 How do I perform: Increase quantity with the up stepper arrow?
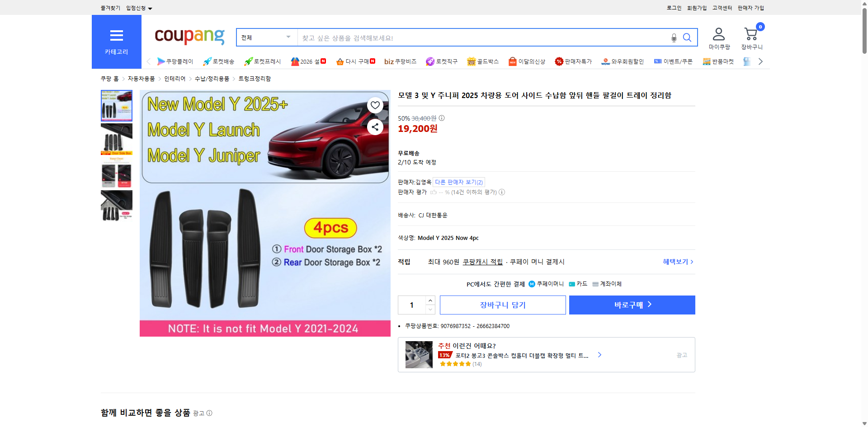[x=429, y=300]
